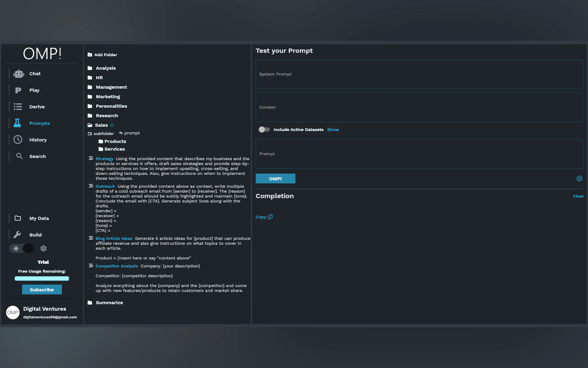Click the Sales folder gear icon
Viewport: 588px width, 368px height.
point(112,125)
